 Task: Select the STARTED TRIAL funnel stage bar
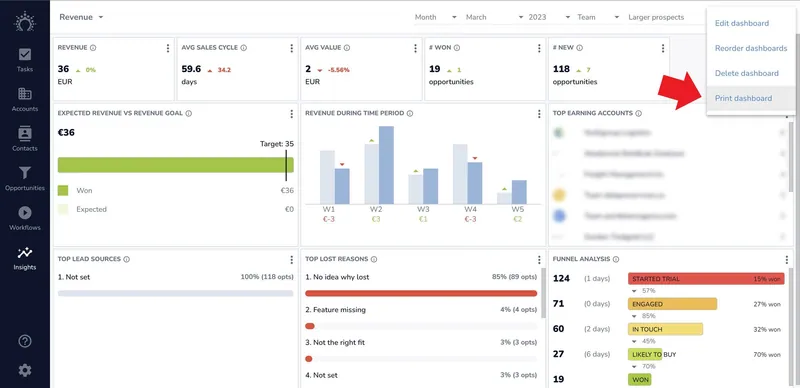click(706, 279)
